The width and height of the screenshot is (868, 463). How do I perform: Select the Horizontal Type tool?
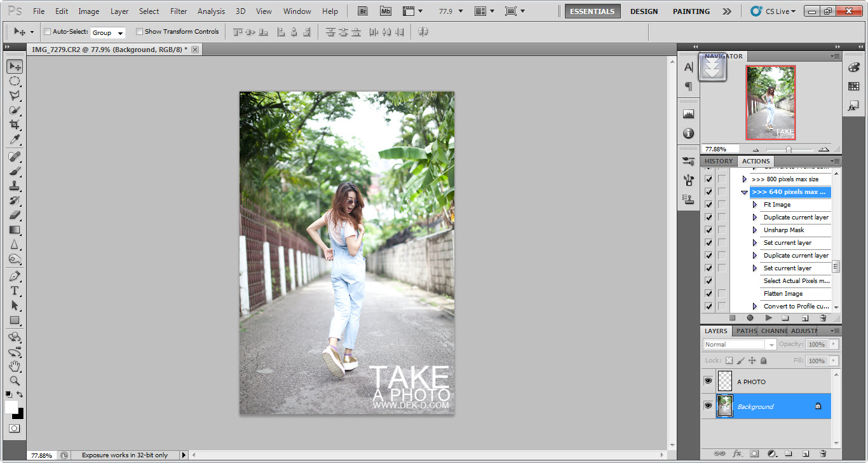coord(14,291)
